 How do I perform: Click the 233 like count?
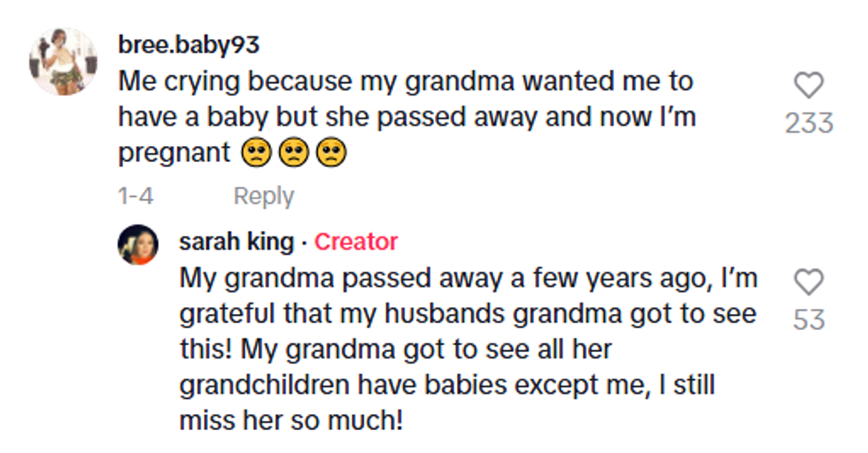[x=809, y=122]
